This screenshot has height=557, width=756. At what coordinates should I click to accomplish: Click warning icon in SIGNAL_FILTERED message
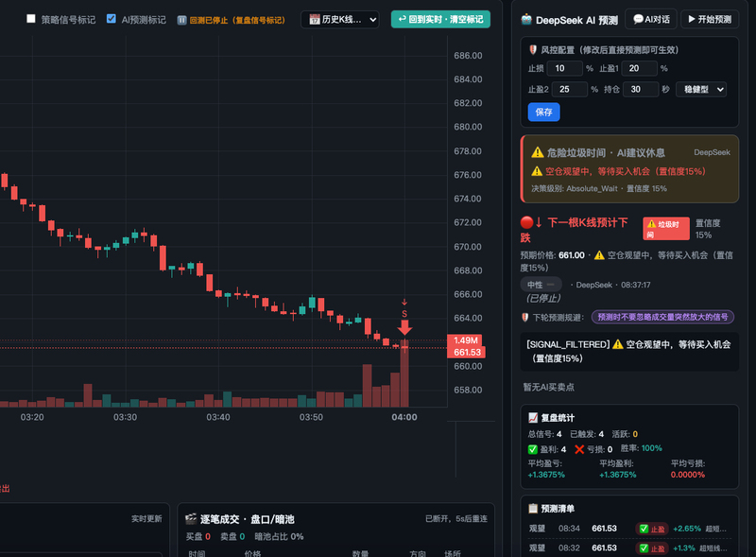point(618,344)
